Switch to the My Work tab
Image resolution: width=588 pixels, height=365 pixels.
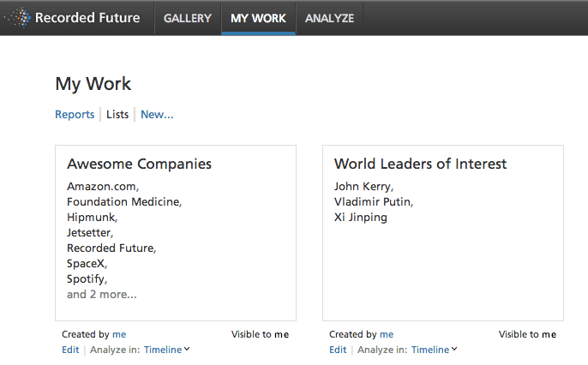point(258,18)
